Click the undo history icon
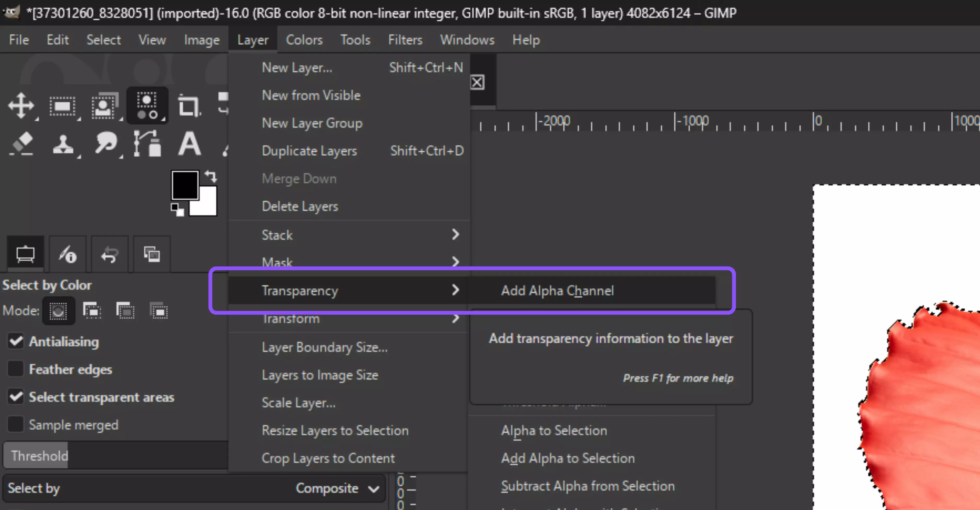The width and height of the screenshot is (980, 510). click(110, 254)
